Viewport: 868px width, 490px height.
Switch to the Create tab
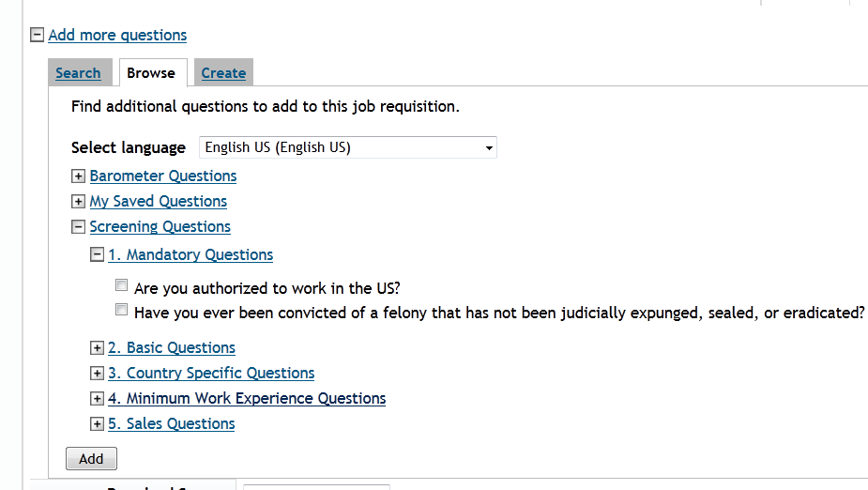pos(223,73)
